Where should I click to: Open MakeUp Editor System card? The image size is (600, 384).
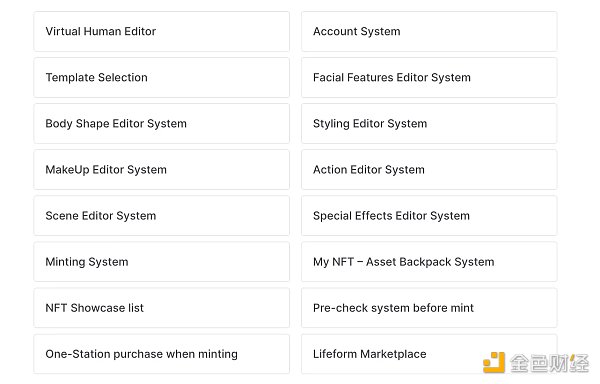click(x=161, y=170)
